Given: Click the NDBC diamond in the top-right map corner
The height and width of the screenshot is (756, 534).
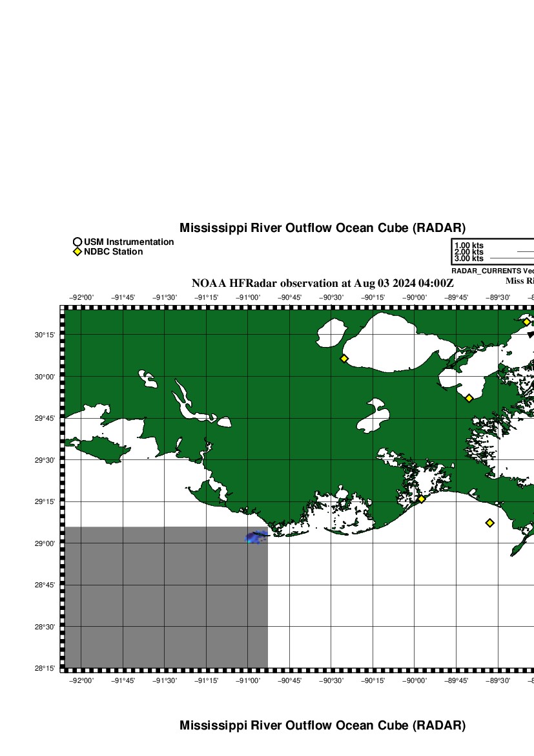Looking at the screenshot, I should point(526,322).
